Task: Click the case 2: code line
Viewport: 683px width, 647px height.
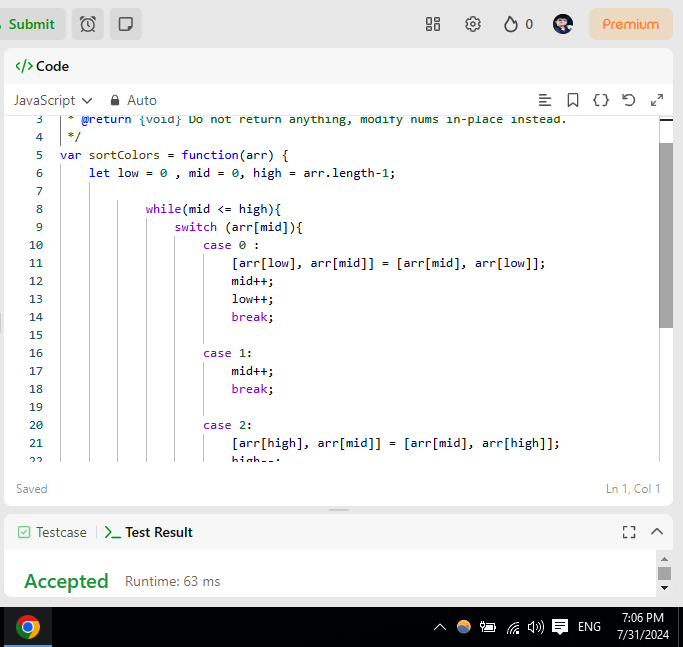Action: [x=227, y=425]
